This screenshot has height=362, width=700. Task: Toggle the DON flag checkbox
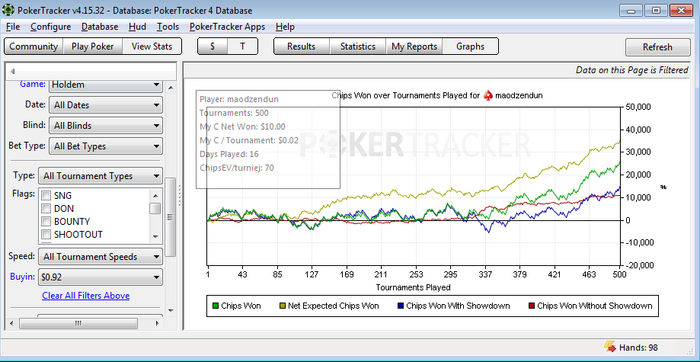(x=46, y=208)
